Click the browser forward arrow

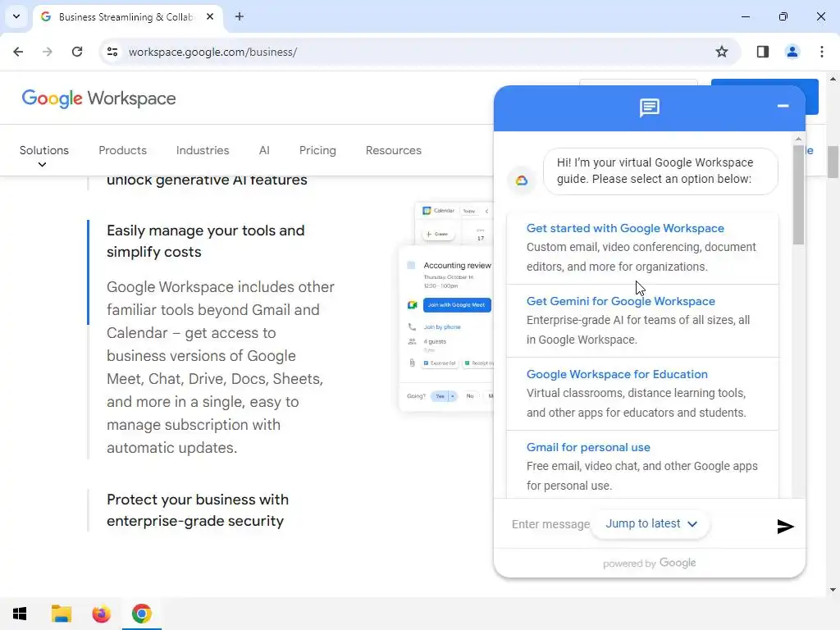tap(48, 52)
